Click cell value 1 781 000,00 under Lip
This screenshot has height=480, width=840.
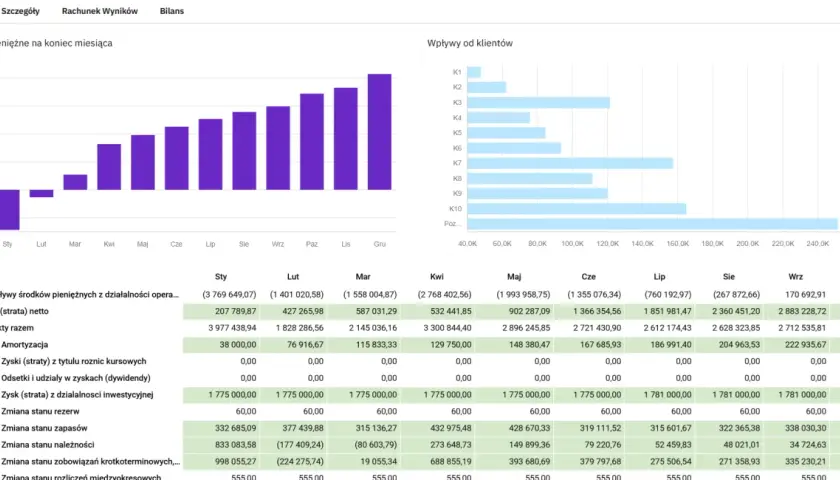[x=668, y=395]
